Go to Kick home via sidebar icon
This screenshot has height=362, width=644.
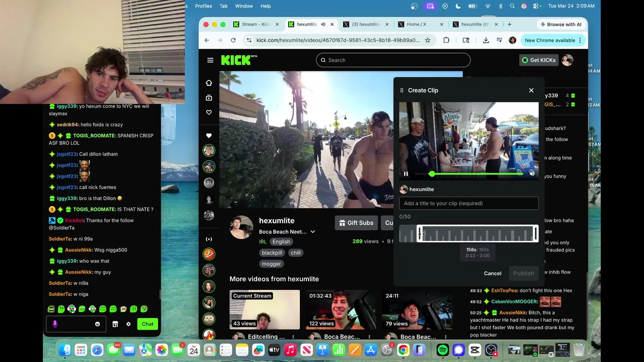[209, 83]
